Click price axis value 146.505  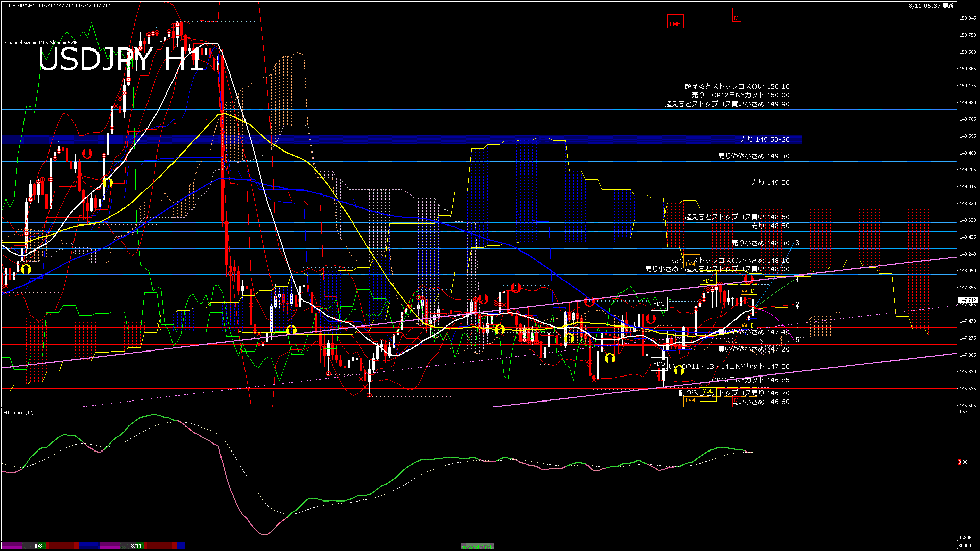pyautogui.click(x=968, y=406)
